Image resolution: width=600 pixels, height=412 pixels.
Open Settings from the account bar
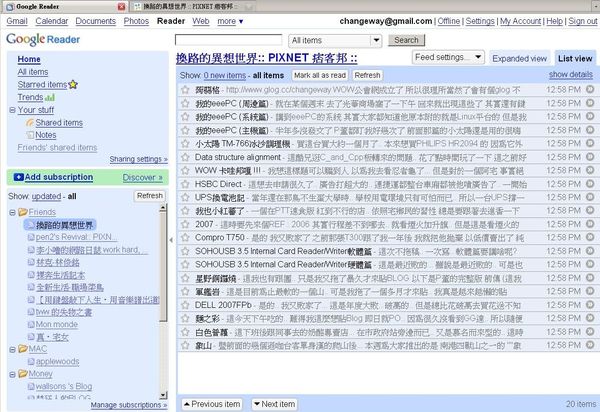[x=480, y=21]
